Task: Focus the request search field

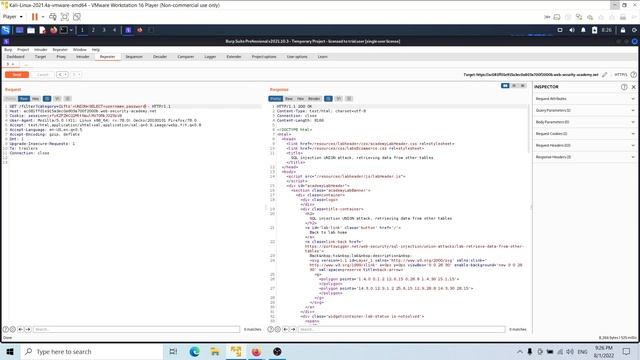Action: click(136, 329)
